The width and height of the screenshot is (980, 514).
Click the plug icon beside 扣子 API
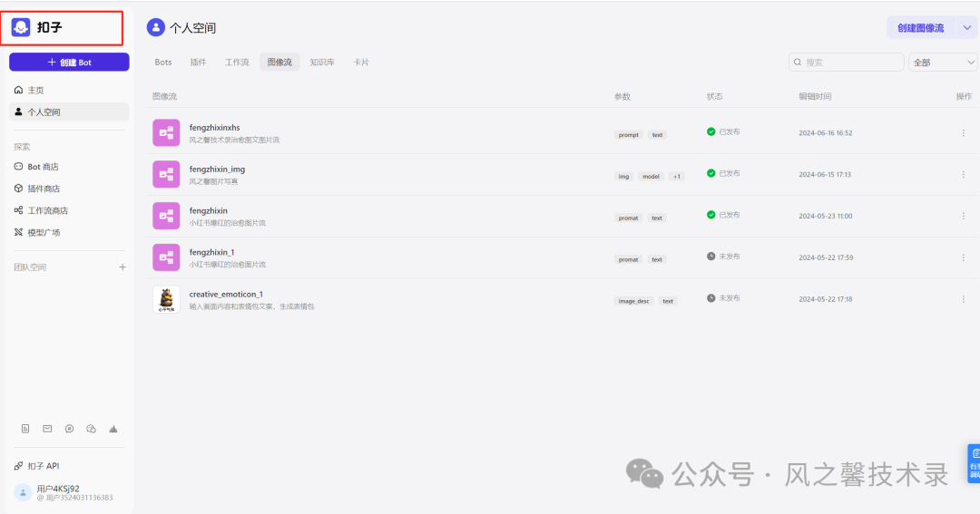[x=19, y=466]
